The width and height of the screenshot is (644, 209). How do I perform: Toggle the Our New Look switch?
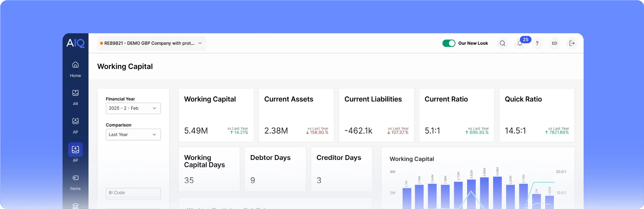(x=449, y=43)
